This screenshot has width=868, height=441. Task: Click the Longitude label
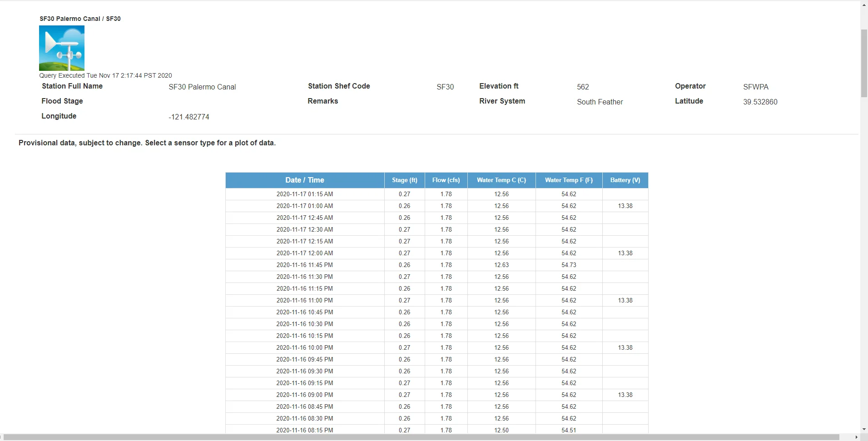(59, 116)
